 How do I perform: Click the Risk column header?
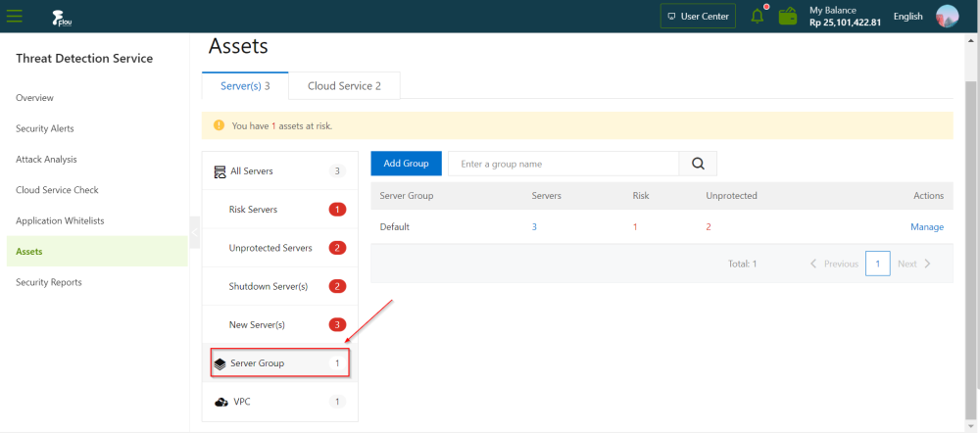(x=641, y=196)
